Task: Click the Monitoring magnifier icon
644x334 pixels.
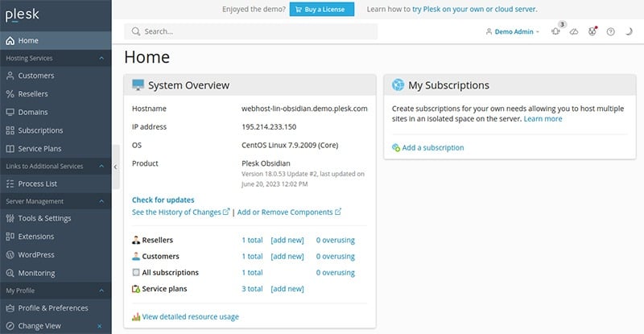Action: coord(10,273)
